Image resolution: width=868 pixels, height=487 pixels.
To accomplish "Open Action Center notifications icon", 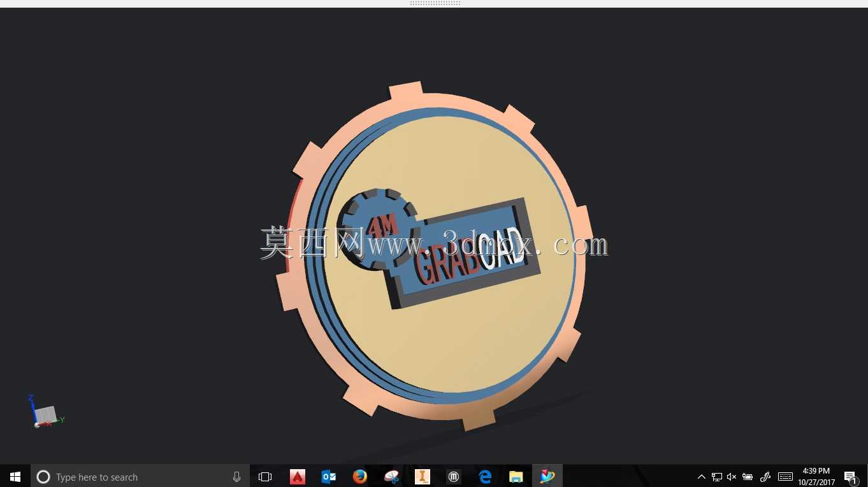I will click(850, 477).
